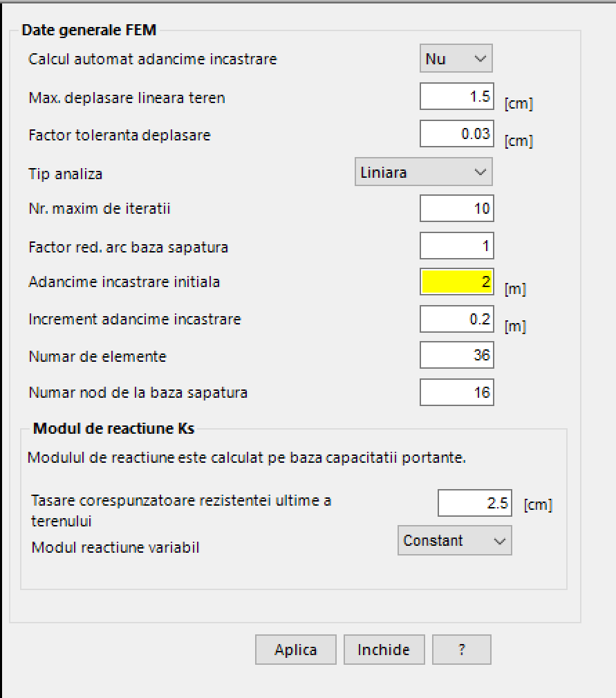This screenshot has height=698, width=616.
Task: Click the 'Numar nod de la baza sapatura' field
Action: [x=456, y=393]
